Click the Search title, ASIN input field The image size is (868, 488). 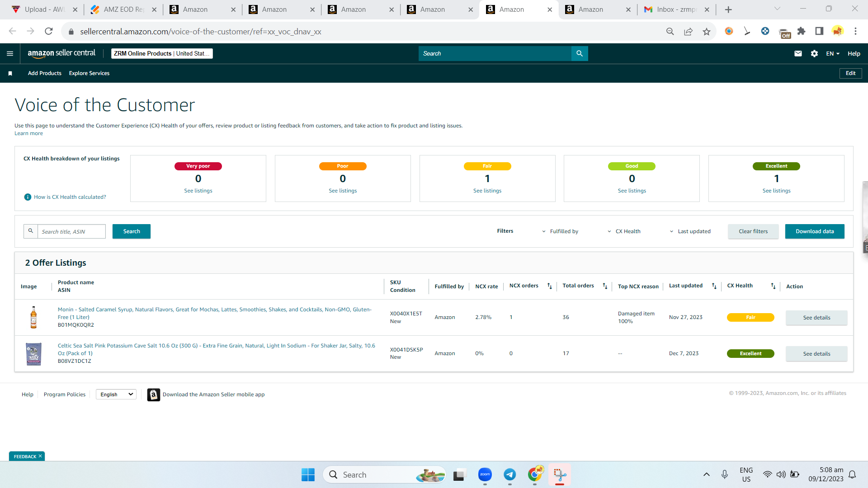pos(71,231)
